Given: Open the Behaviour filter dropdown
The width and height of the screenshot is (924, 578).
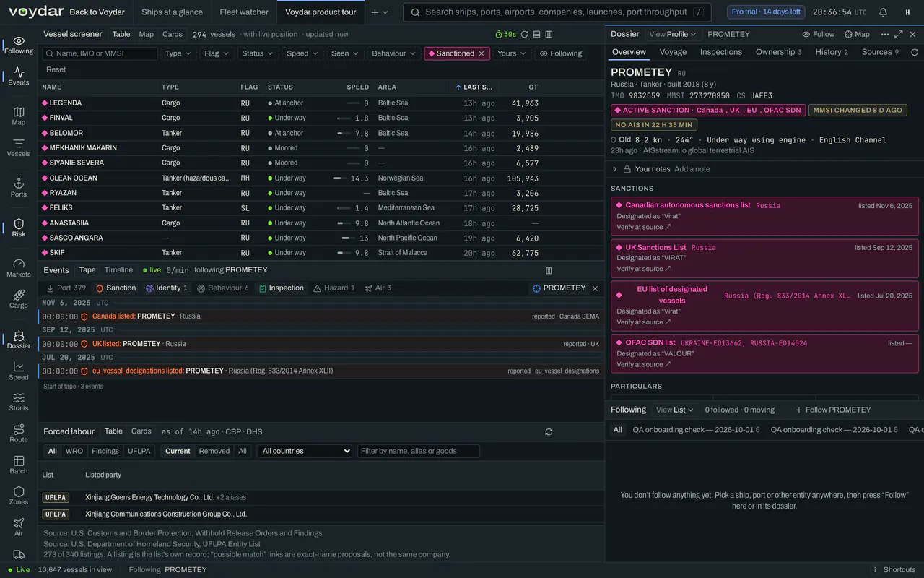Looking at the screenshot, I should click(x=393, y=53).
